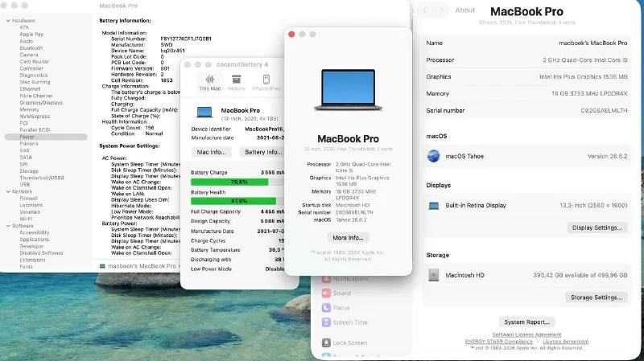Click '16 GB 3733 MHz LPDDR4X' memory value
The width and height of the screenshot is (644, 361).
[589, 93]
